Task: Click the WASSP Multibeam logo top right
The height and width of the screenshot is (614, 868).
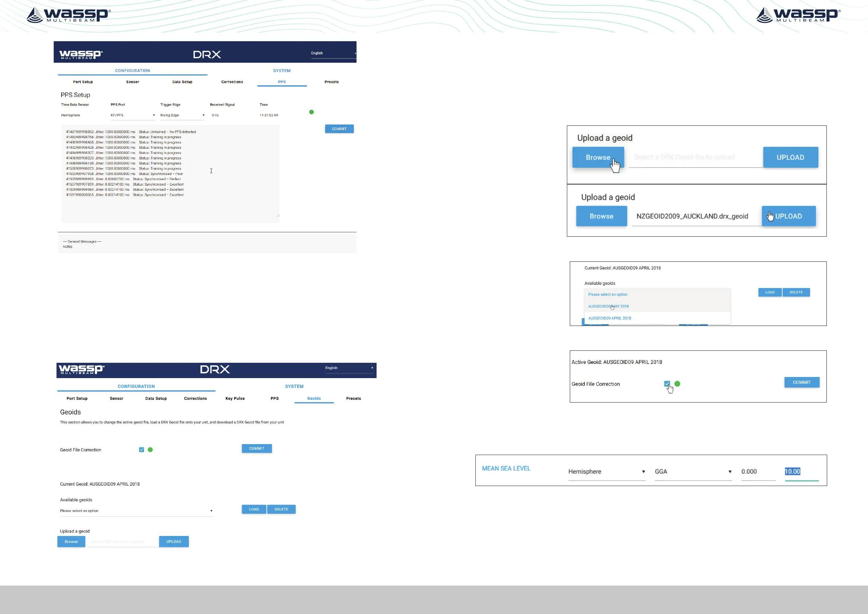Action: pyautogui.click(x=798, y=15)
